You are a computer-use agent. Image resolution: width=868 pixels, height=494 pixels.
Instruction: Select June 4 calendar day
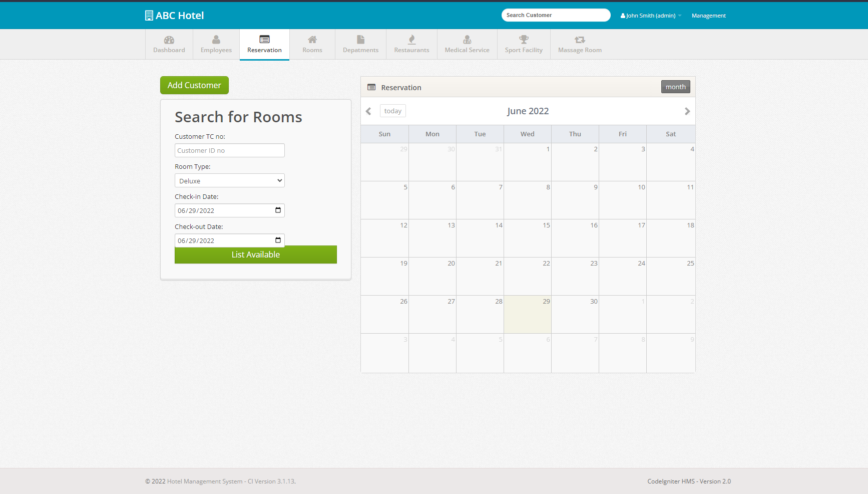(671, 162)
